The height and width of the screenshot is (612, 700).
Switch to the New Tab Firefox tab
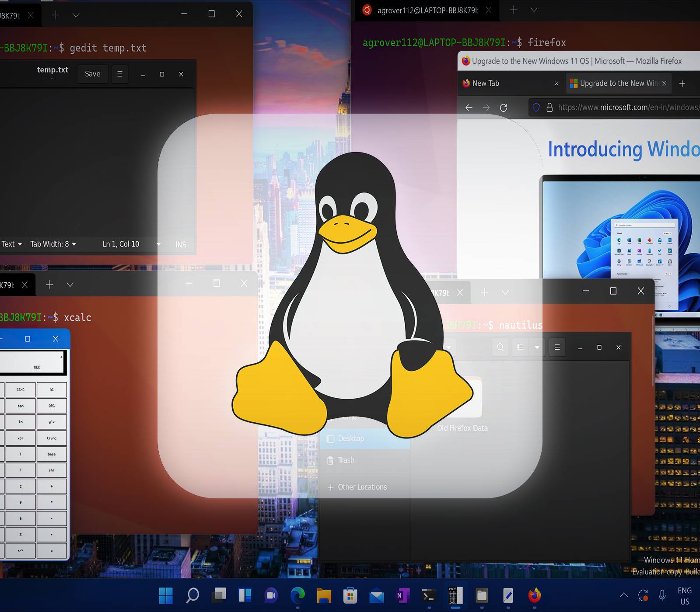pos(507,83)
